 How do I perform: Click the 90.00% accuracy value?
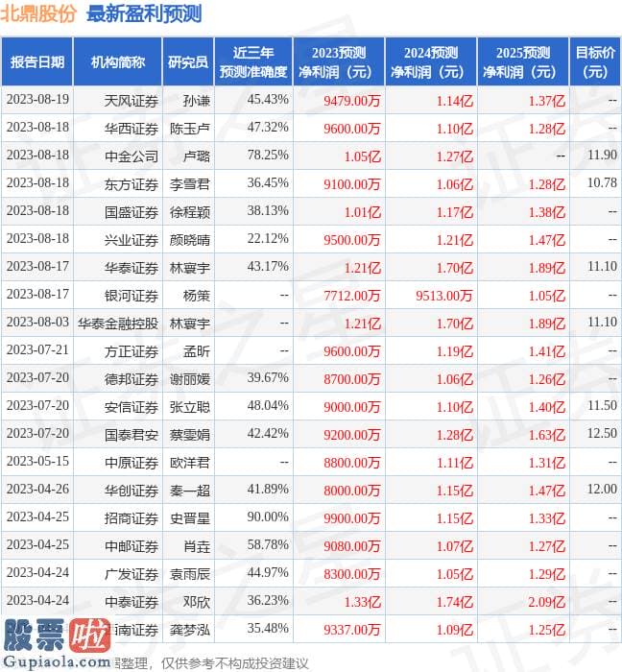[268, 516]
